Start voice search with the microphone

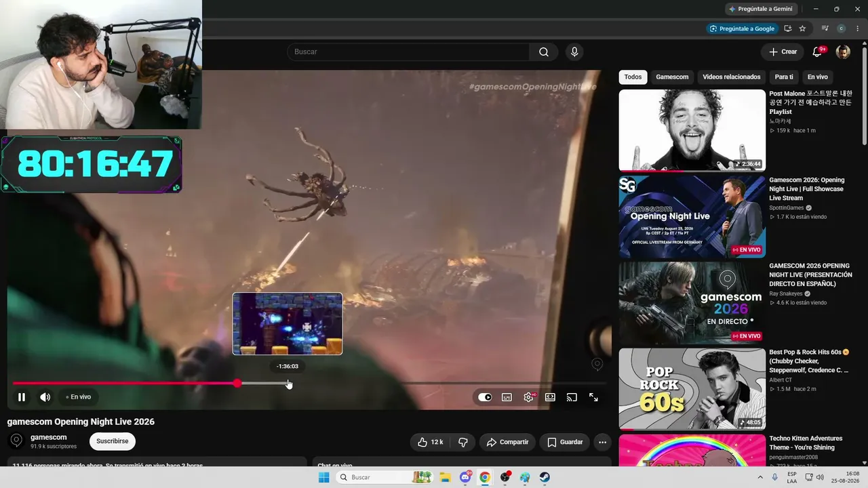574,52
